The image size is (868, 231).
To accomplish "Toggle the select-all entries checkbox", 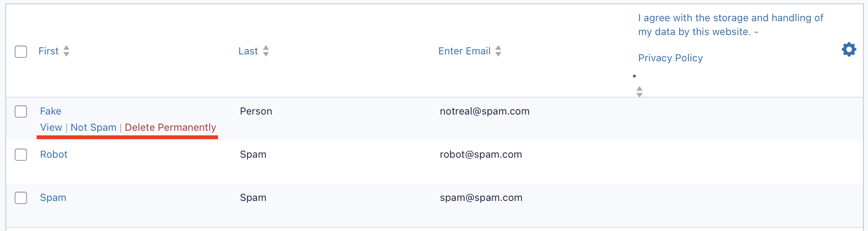I will (21, 52).
